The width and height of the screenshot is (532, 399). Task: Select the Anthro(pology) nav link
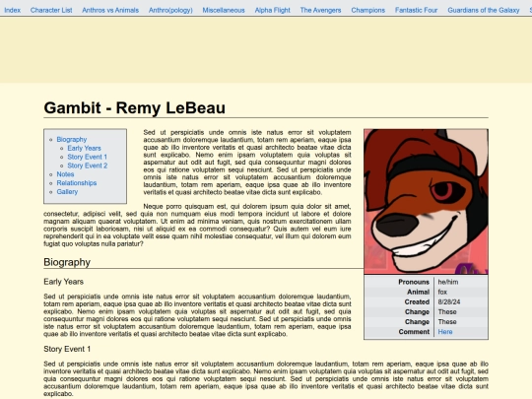170,10
